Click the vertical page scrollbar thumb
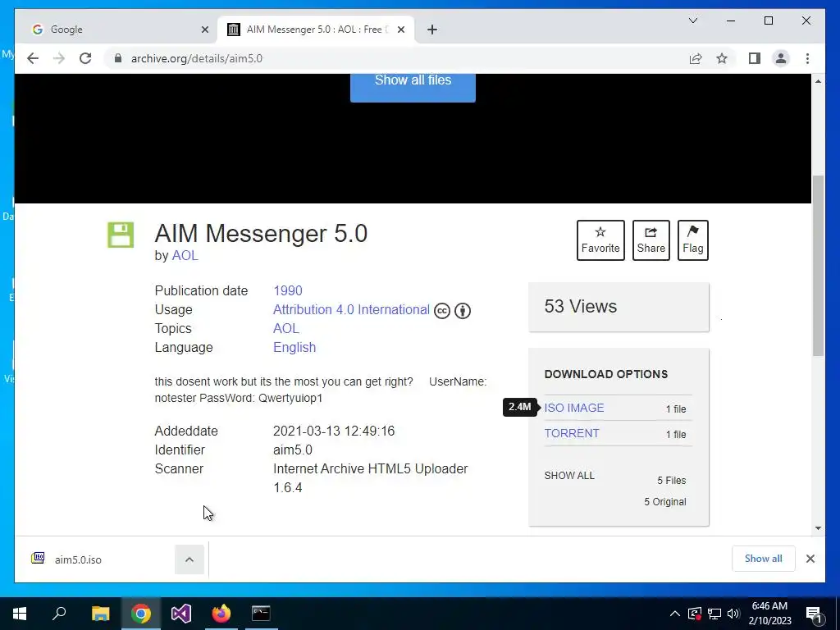The height and width of the screenshot is (630, 840). point(818,266)
